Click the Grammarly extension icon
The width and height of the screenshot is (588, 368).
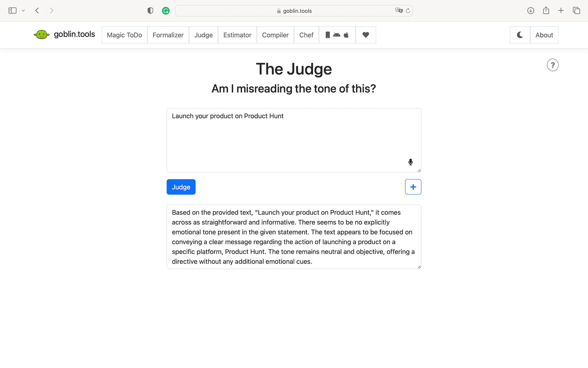(166, 11)
